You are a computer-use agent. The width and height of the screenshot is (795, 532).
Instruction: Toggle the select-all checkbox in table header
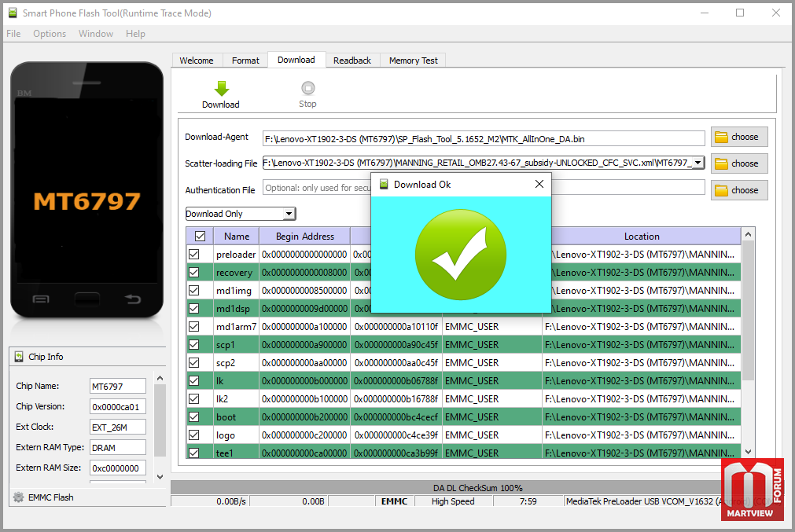(x=200, y=236)
